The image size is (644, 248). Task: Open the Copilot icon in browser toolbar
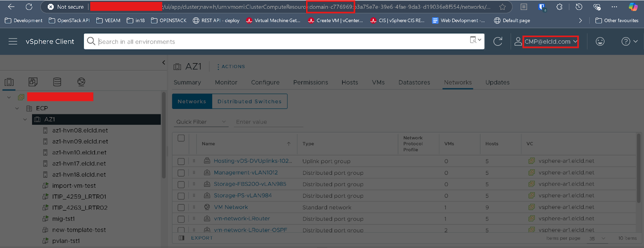633,7
